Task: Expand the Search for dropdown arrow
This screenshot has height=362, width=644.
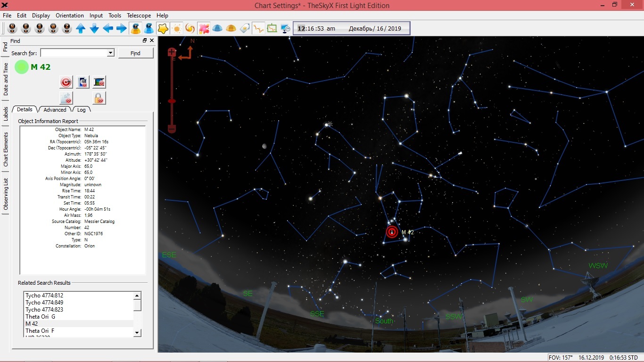Action: pyautogui.click(x=111, y=53)
